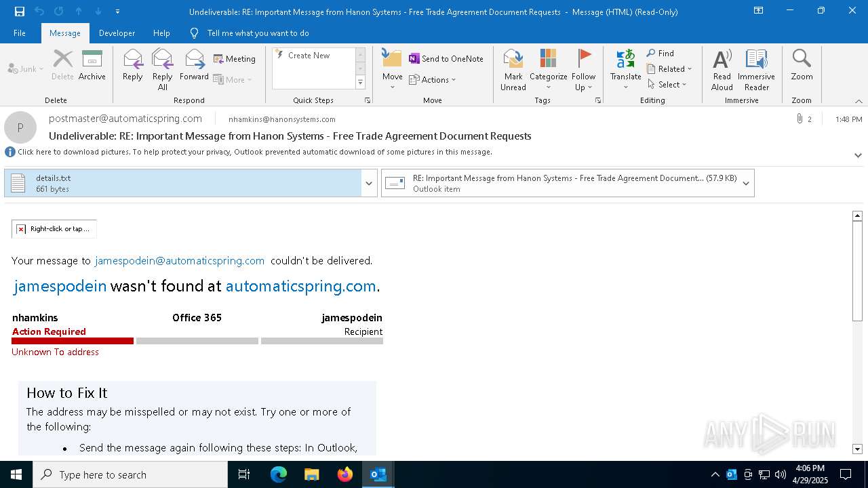The width and height of the screenshot is (868, 488).
Task: Open the Junk dropdown
Action: (x=26, y=68)
